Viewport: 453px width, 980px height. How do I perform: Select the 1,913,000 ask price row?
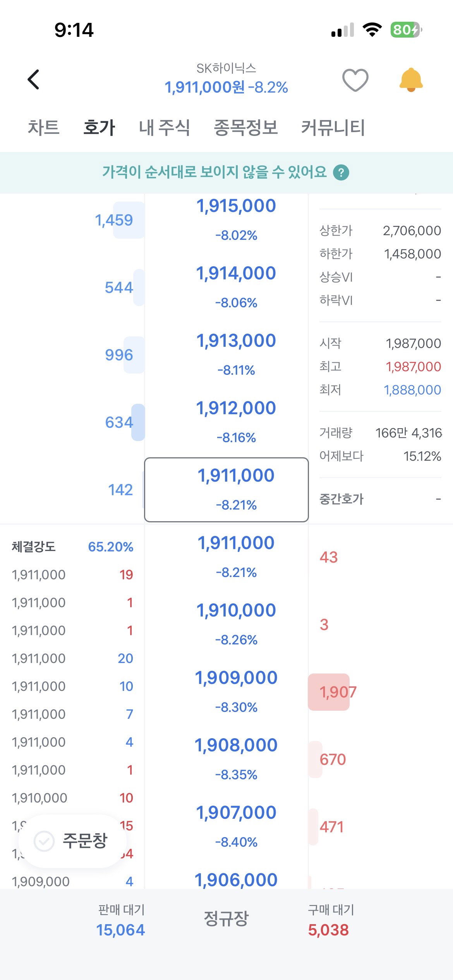pyautogui.click(x=226, y=355)
